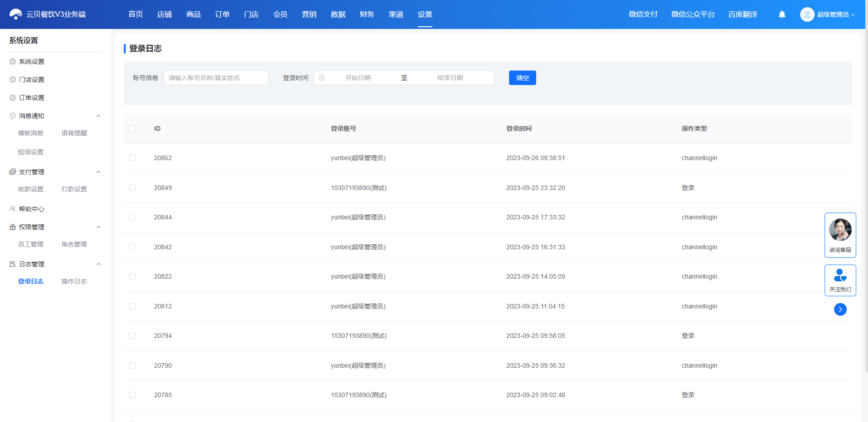Viewport: 868px width, 422px height.
Task: Focus the 账号信息 account search field
Action: (x=216, y=78)
